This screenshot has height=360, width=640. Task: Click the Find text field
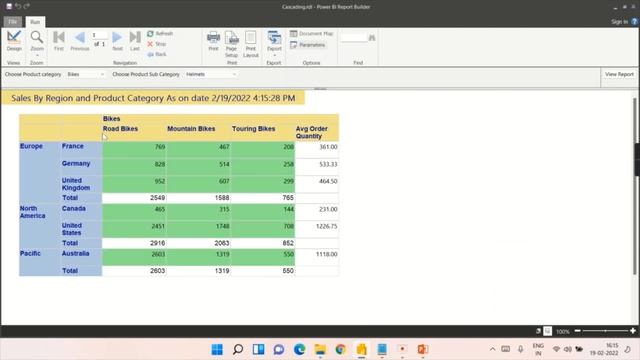click(x=354, y=38)
